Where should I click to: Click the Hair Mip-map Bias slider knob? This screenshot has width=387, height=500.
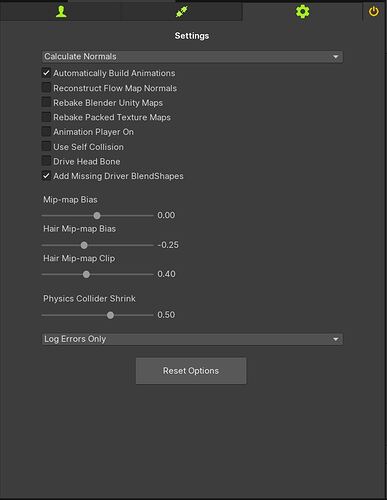click(x=84, y=245)
